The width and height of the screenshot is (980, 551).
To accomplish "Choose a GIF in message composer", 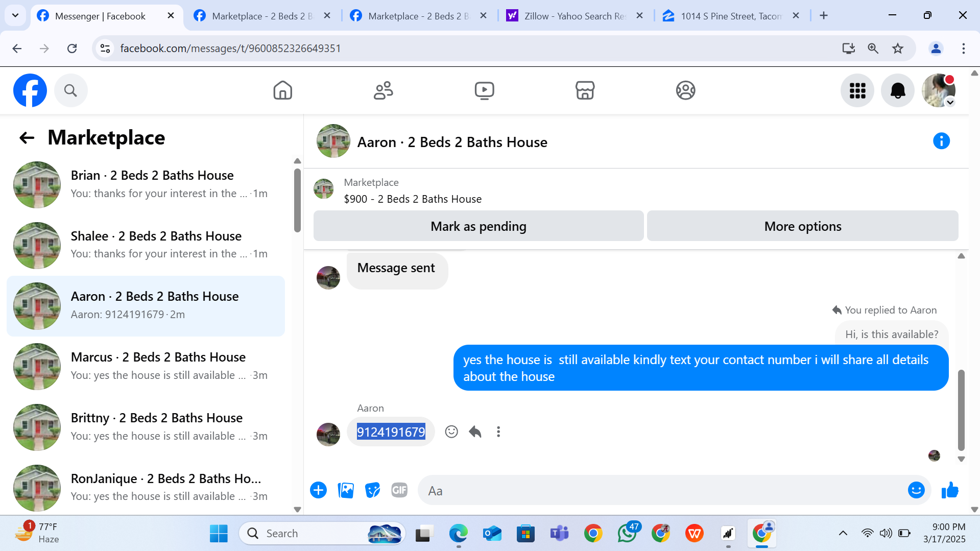I will (399, 490).
